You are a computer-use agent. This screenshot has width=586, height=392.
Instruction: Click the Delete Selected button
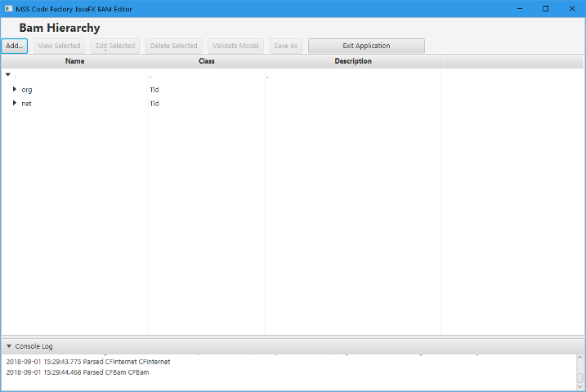(x=173, y=46)
